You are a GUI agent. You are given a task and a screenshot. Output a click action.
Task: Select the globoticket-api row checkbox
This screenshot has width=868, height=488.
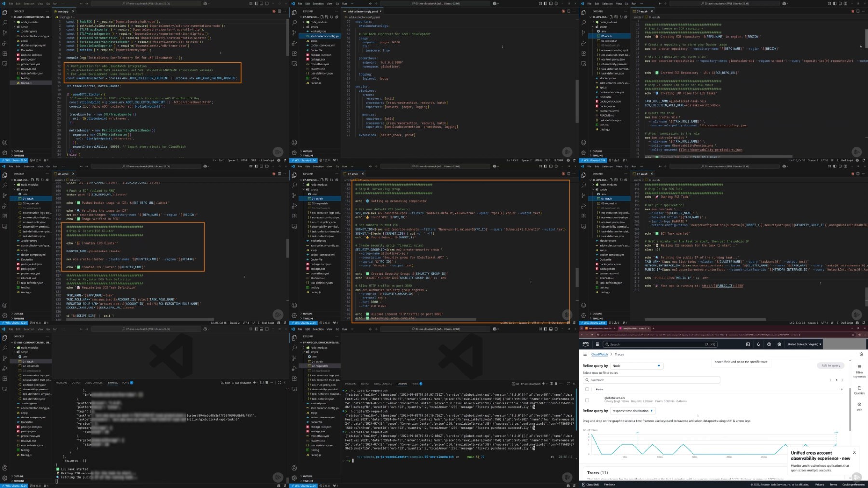pyautogui.click(x=587, y=400)
